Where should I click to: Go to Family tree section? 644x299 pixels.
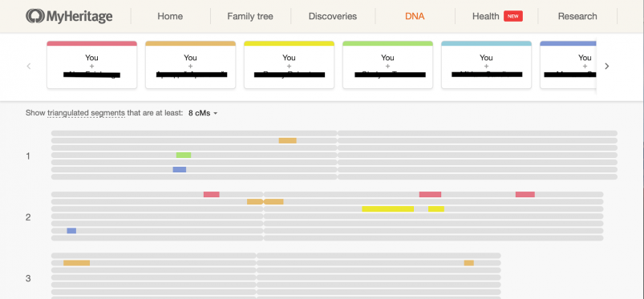click(x=250, y=16)
